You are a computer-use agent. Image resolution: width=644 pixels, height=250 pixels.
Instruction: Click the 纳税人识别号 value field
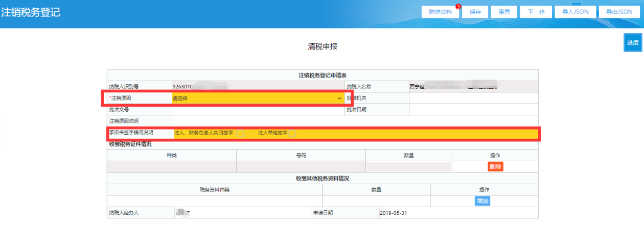[x=258, y=86]
